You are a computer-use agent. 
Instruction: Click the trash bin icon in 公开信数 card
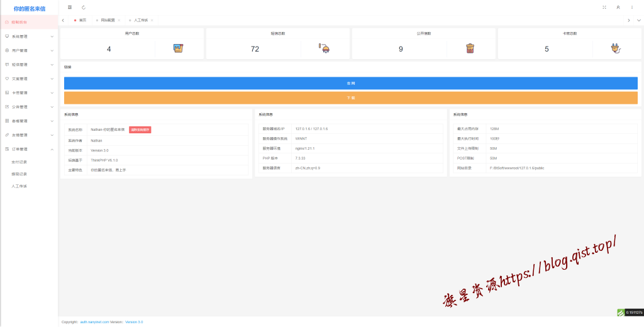tap(470, 48)
